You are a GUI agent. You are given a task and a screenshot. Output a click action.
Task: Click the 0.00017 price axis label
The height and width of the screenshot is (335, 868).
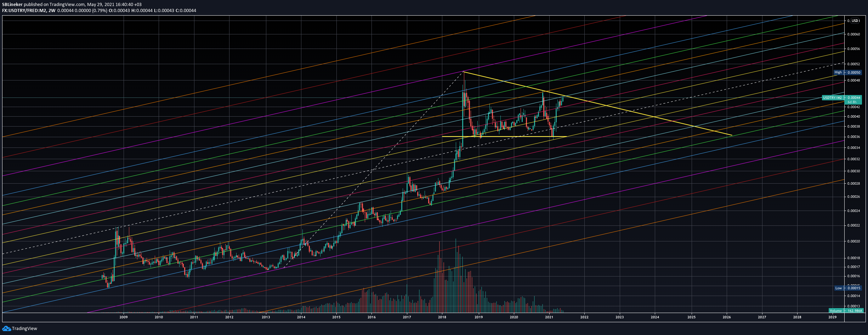pos(853,267)
